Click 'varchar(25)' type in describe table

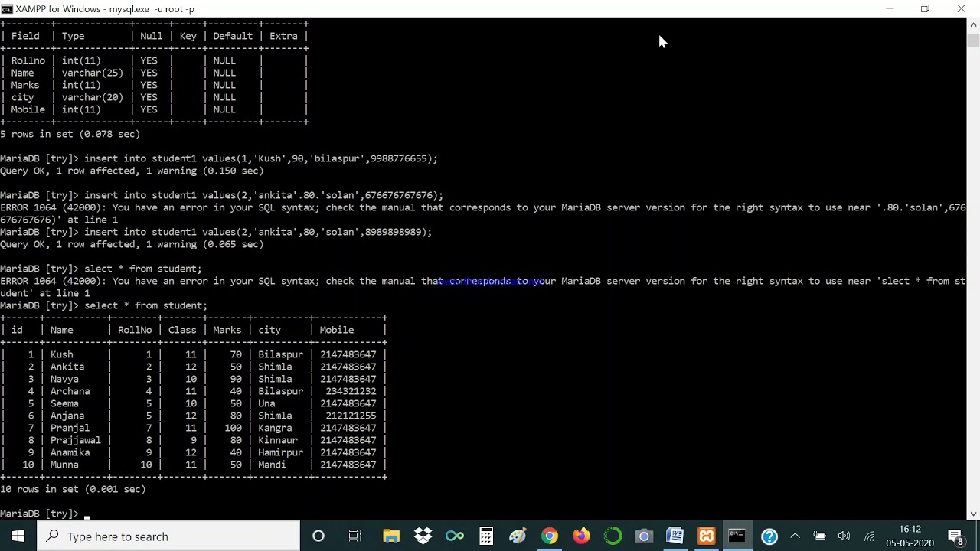(93, 73)
